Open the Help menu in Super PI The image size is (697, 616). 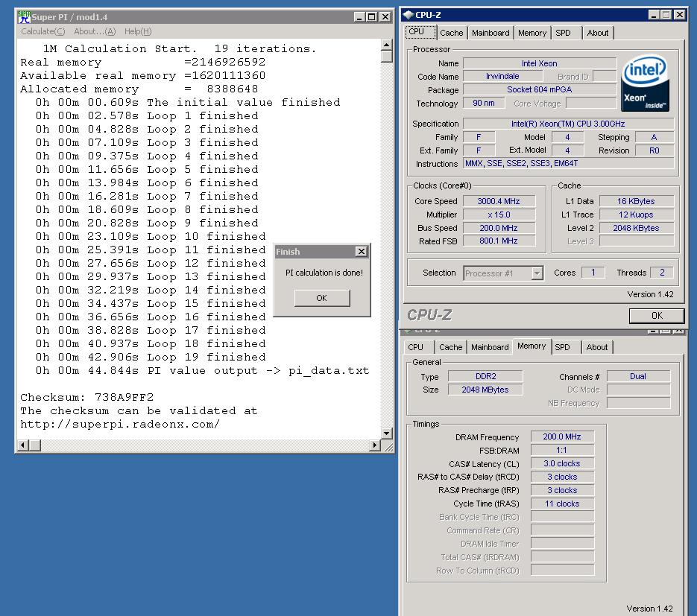138,31
